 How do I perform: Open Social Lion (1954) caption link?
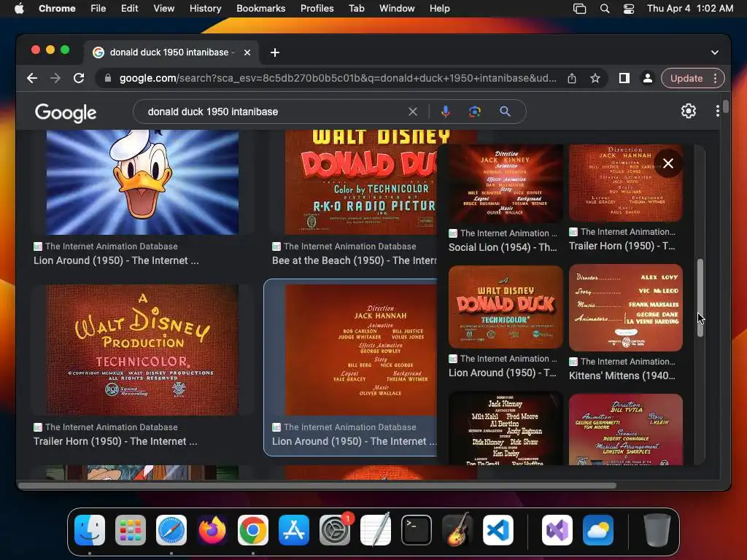(503, 247)
